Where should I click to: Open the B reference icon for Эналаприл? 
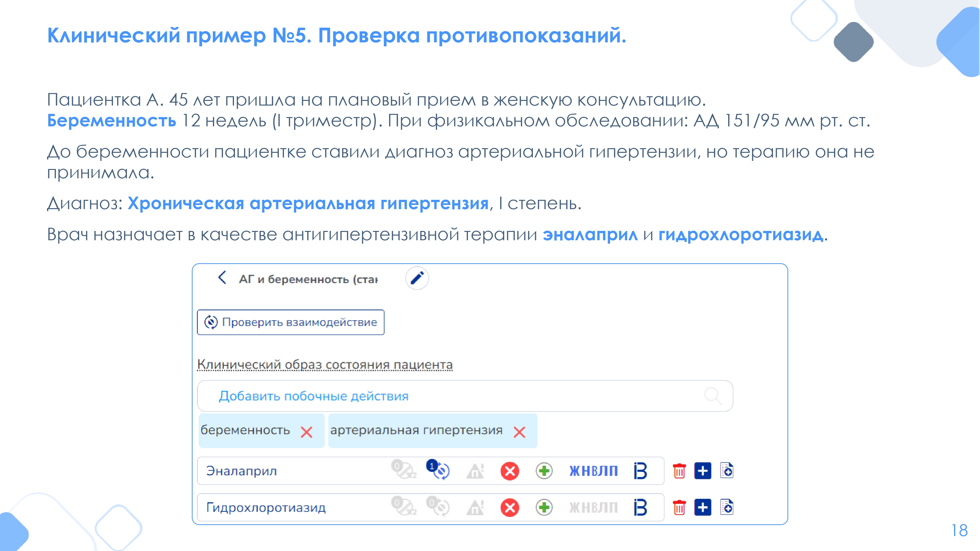[x=640, y=471]
